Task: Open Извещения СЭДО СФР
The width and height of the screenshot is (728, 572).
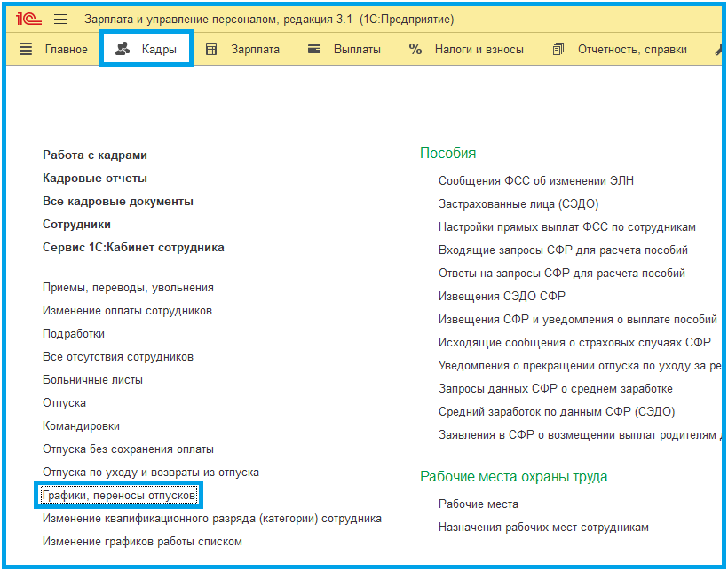Action: point(502,296)
